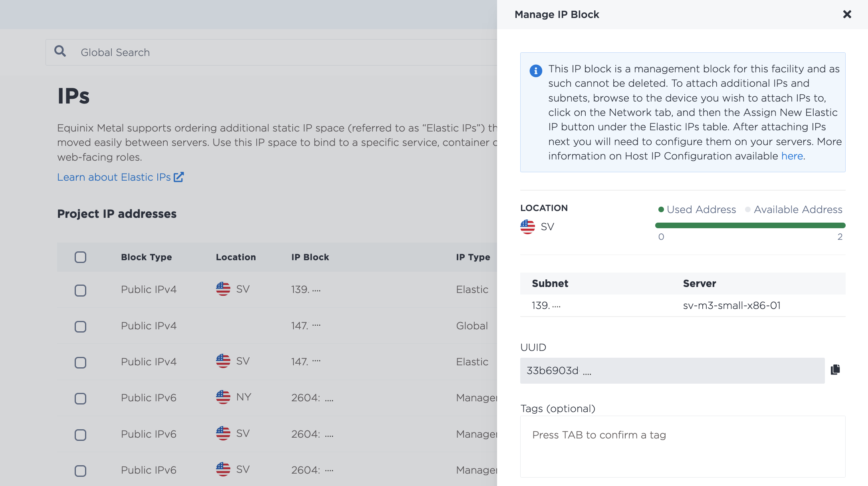The image size is (868, 486).
Task: Click the SV flag in first IPv4 row
Action: click(x=223, y=289)
